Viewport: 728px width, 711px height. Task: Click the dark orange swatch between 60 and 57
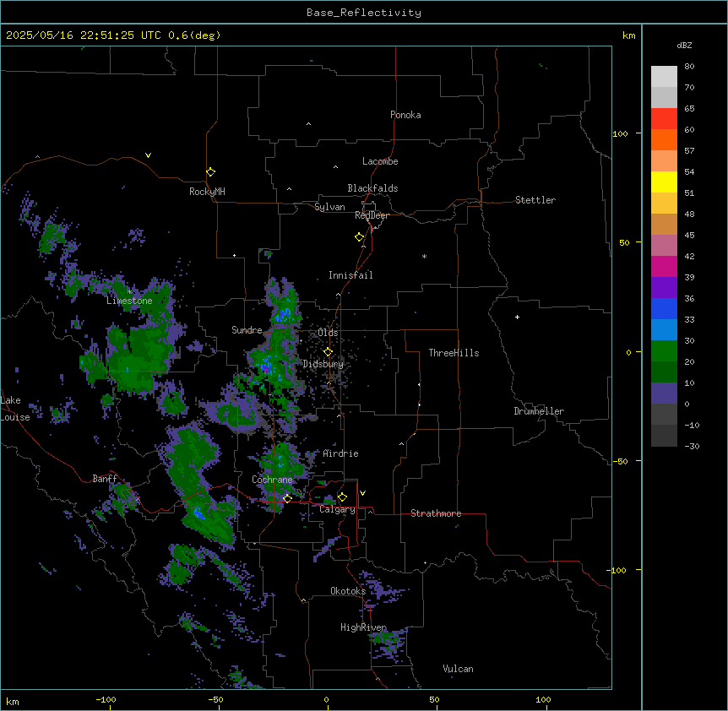click(664, 139)
